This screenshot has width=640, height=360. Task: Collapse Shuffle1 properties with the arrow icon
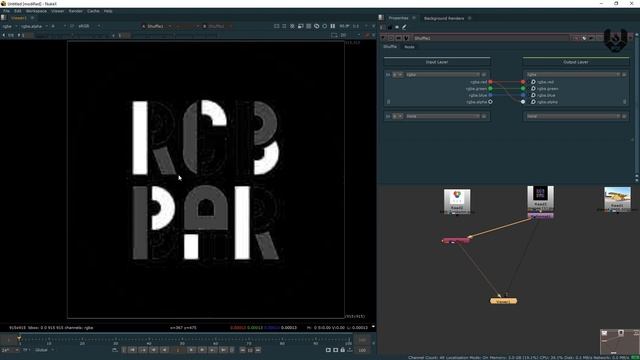point(383,38)
